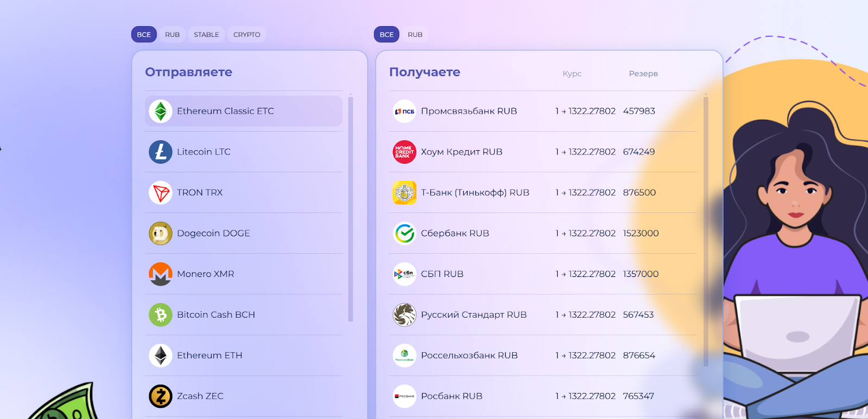Select Росбанк RUB to receive

tap(543, 396)
